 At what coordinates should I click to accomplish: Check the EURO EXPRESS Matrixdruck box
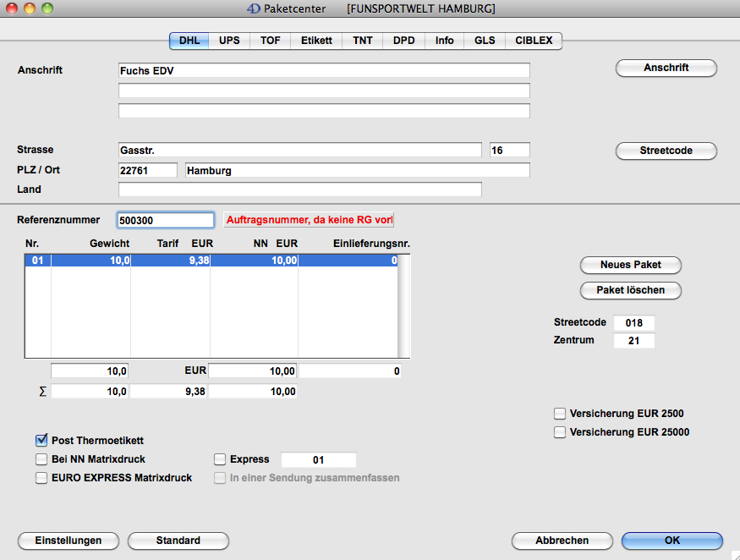(x=41, y=478)
